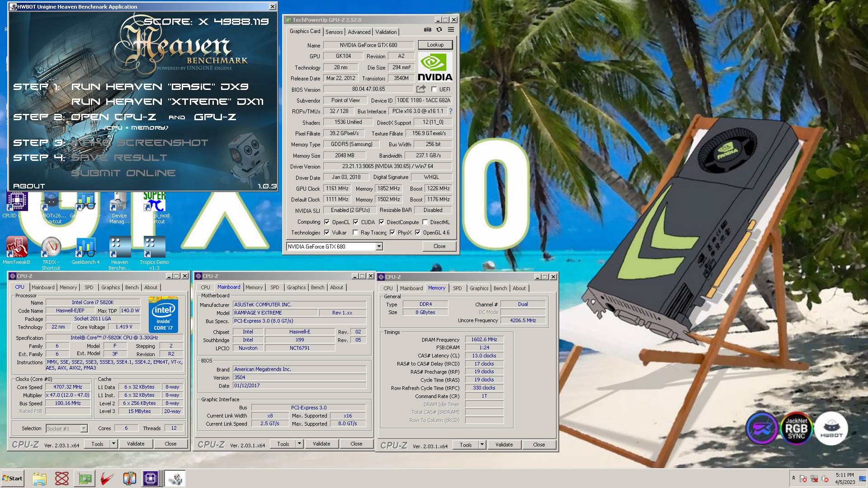Toggle the UEFI checkbox in GPU-Z
Viewport: 868px width, 488px height.
click(434, 89)
